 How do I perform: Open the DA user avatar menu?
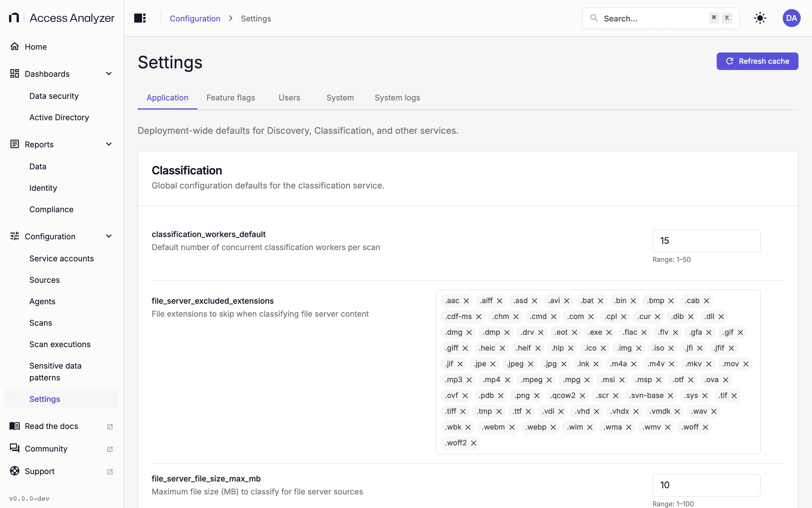(x=791, y=18)
